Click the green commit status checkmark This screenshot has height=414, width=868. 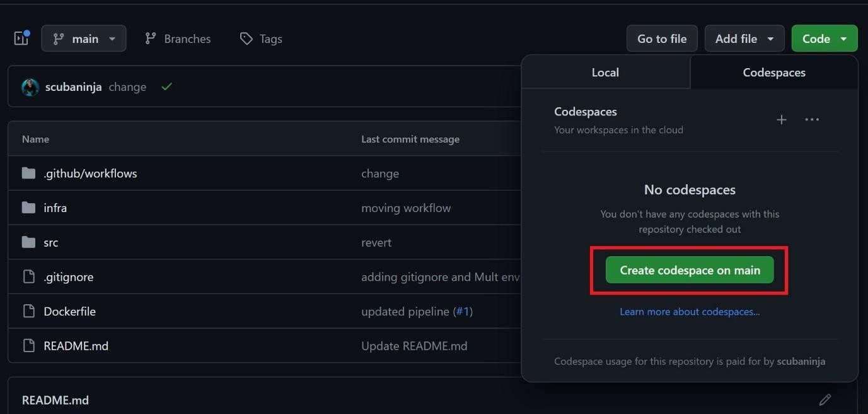166,87
